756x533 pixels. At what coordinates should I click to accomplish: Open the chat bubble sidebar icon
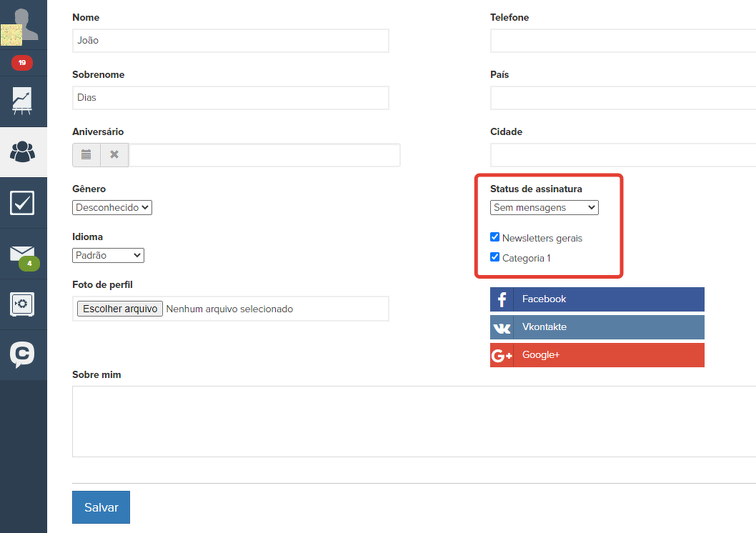pyautogui.click(x=23, y=354)
